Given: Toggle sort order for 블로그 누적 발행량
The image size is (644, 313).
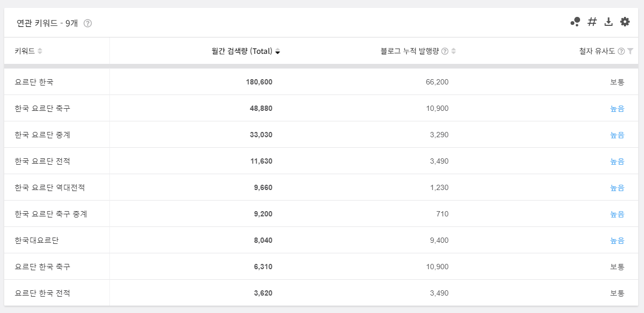Looking at the screenshot, I should [454, 51].
